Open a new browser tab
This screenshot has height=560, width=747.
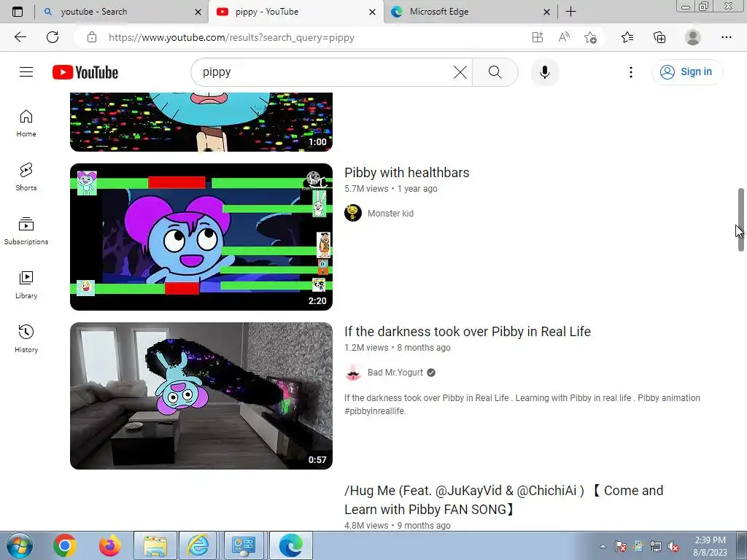(570, 12)
